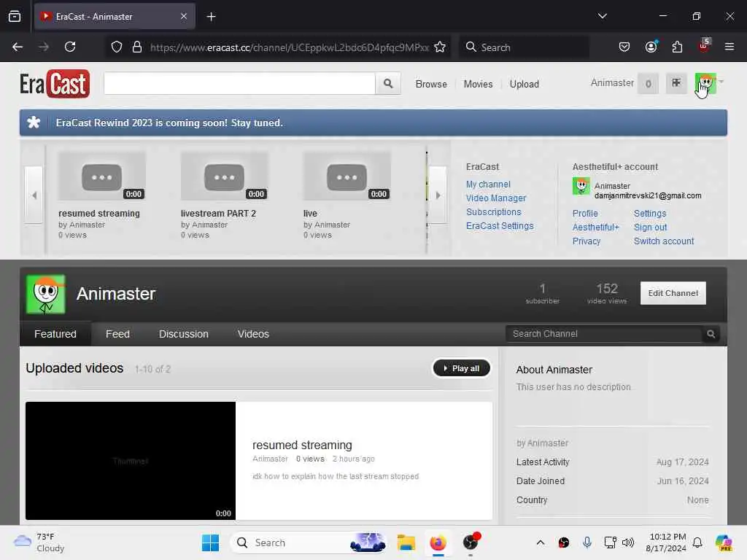Go to previous videos in the carousel

pyautogui.click(x=34, y=195)
